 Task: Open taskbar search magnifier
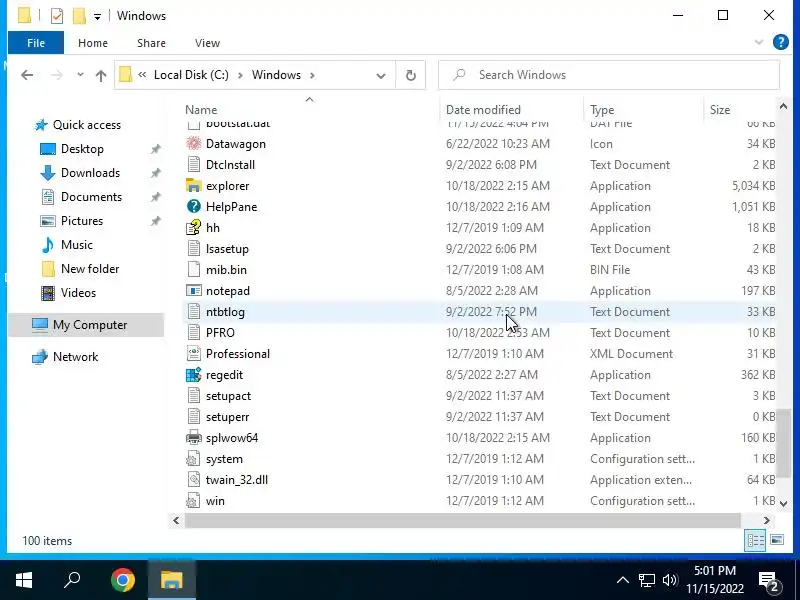72,580
